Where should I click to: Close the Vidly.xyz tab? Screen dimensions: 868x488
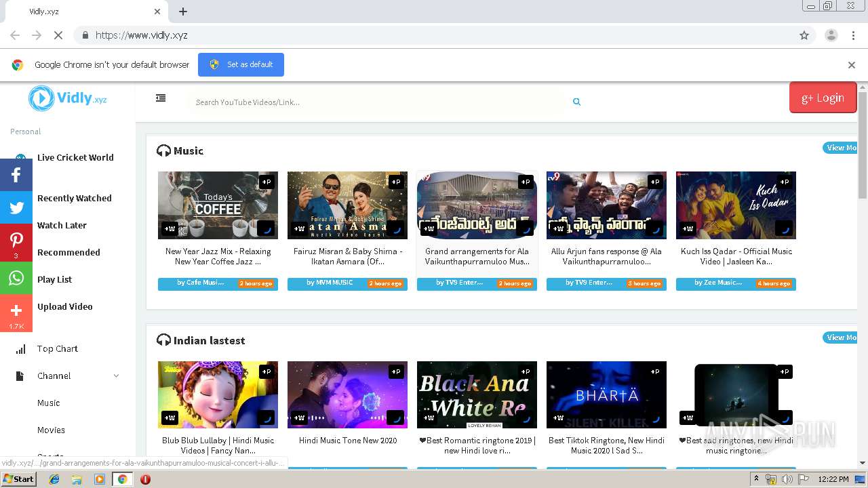click(157, 12)
